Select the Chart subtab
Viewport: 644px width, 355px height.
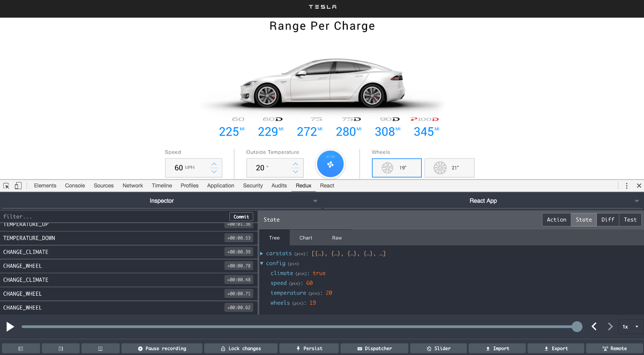point(306,238)
